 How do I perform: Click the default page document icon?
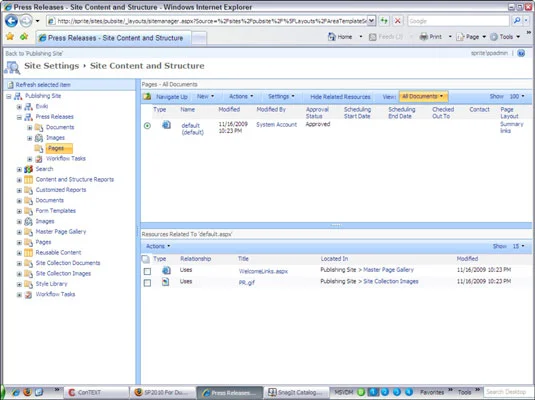[167, 125]
